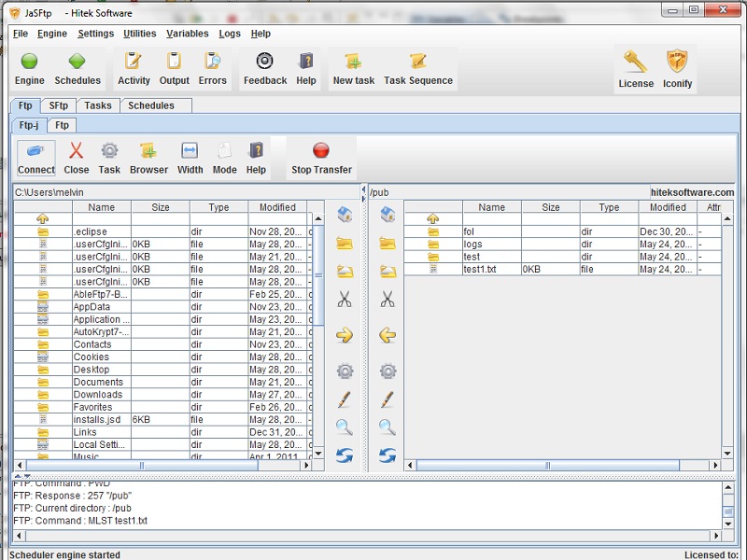Switch to the SFtp tab

[x=59, y=105]
